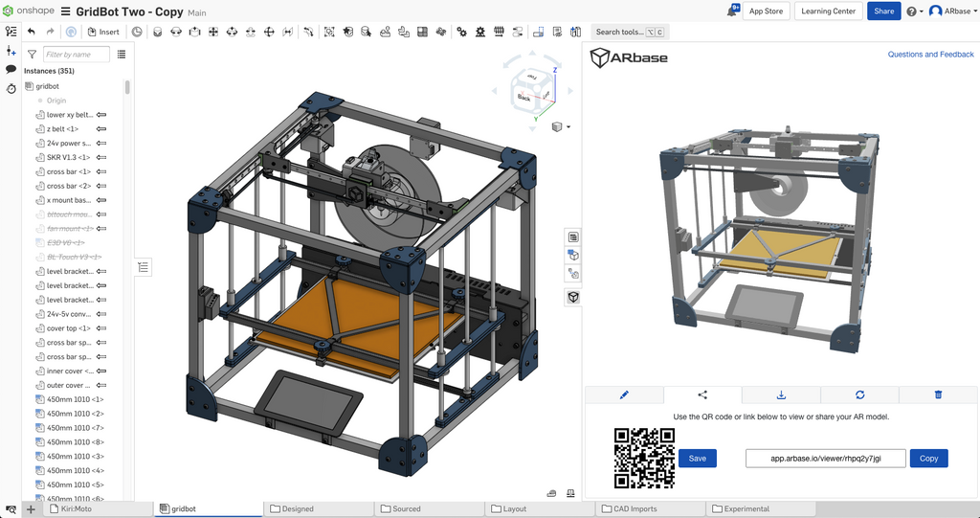This screenshot has height=518, width=980.
Task: Open the notifications bell icon
Action: coord(733,11)
